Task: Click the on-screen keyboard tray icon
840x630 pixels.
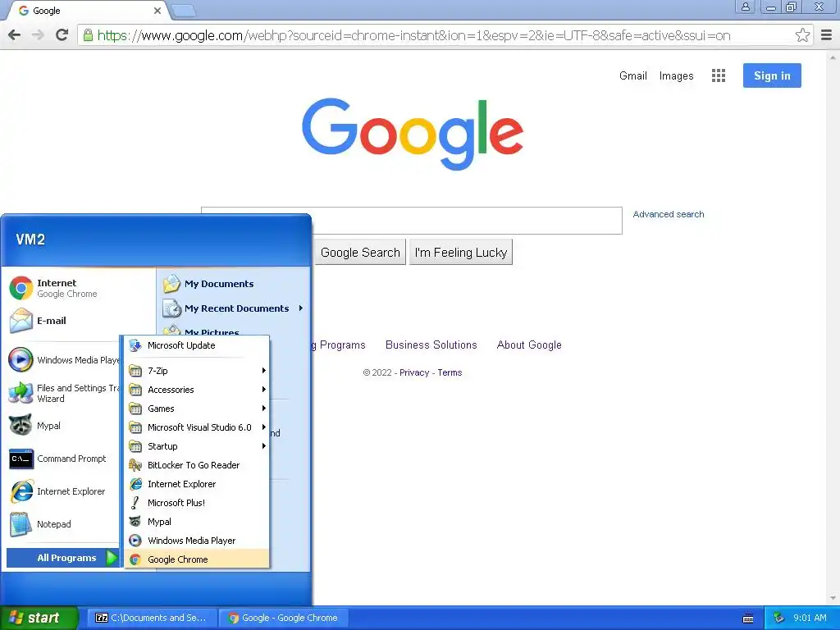Action: pos(748,619)
